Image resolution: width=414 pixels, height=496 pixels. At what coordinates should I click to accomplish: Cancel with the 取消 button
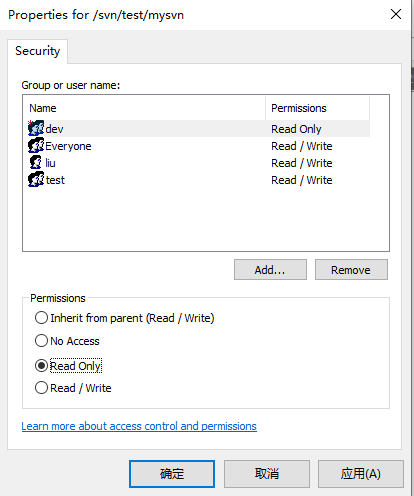[x=267, y=474]
